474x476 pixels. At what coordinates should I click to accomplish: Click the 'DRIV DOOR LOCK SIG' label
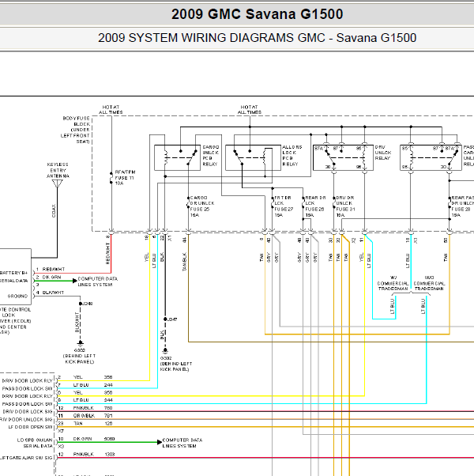28,412
